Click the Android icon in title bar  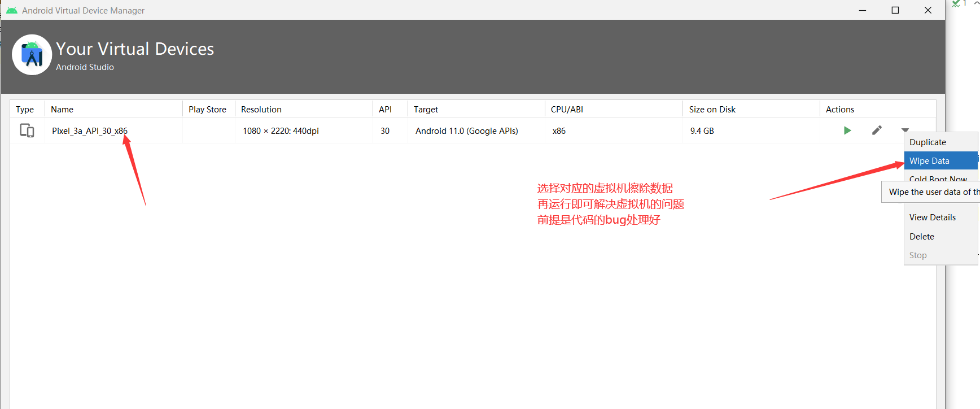[12, 10]
